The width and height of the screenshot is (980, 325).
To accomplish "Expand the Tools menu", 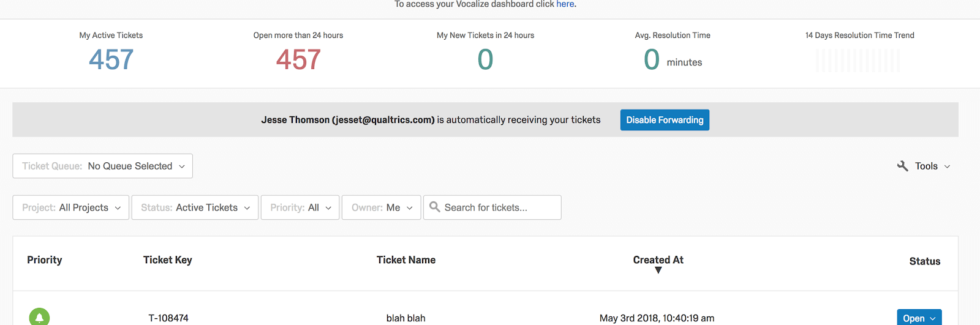I will 924,166.
